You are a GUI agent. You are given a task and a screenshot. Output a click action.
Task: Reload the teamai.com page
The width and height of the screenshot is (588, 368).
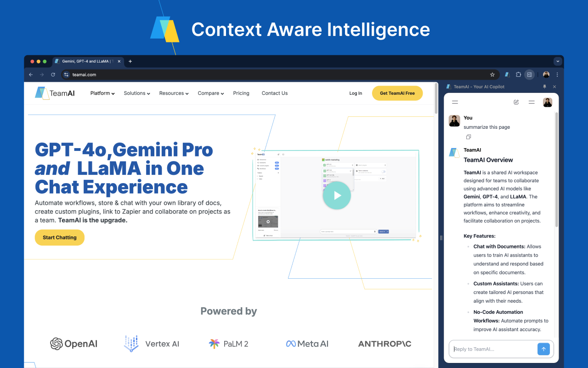[x=53, y=75]
